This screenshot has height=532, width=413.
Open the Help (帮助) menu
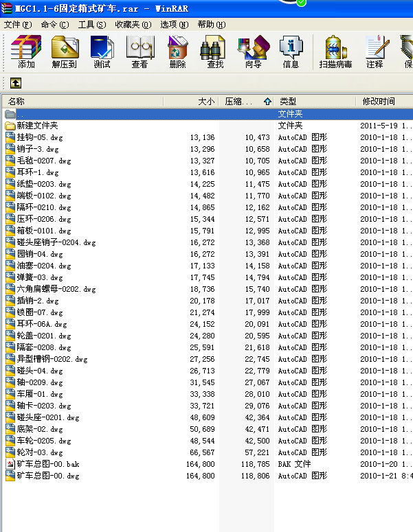tap(212, 25)
